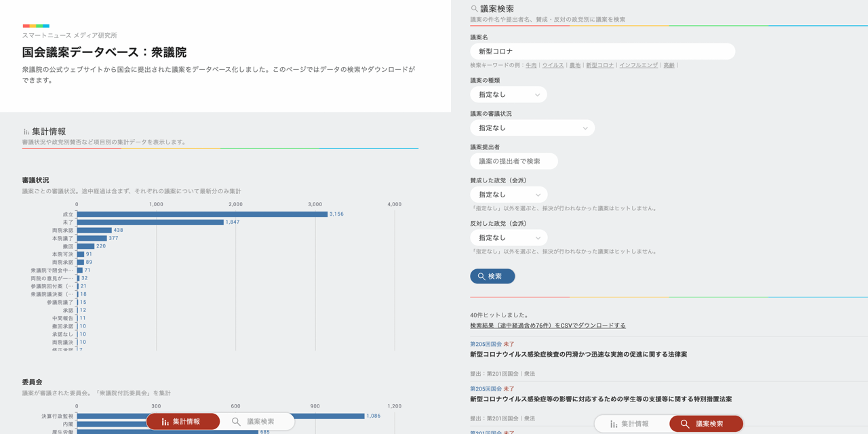Open the 議案の審議状況 dropdown

point(532,127)
